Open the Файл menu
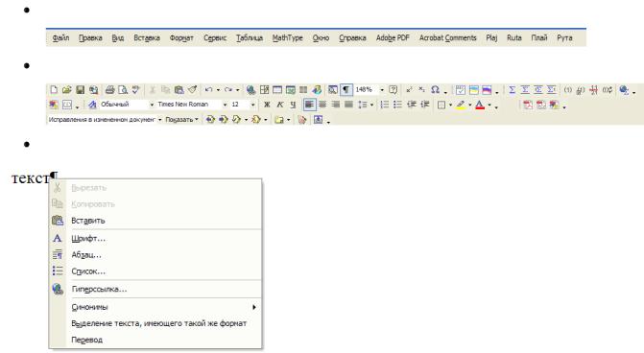Image resolution: width=644 pixels, height=353 pixels. [60, 37]
